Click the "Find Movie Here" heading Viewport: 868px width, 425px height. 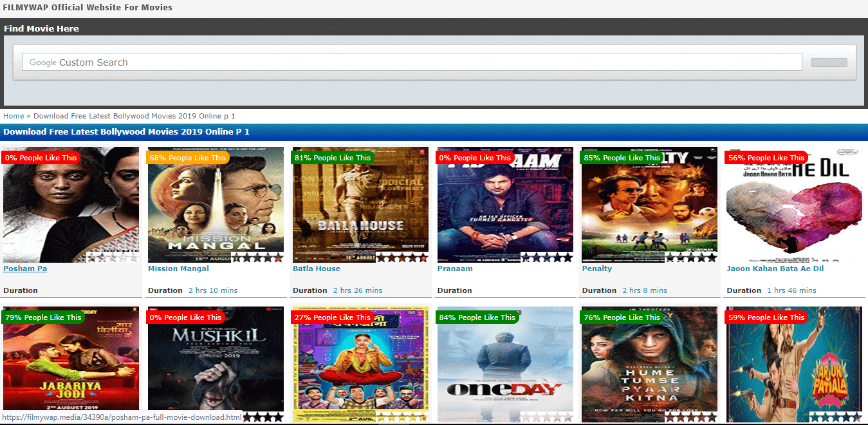[x=41, y=28]
